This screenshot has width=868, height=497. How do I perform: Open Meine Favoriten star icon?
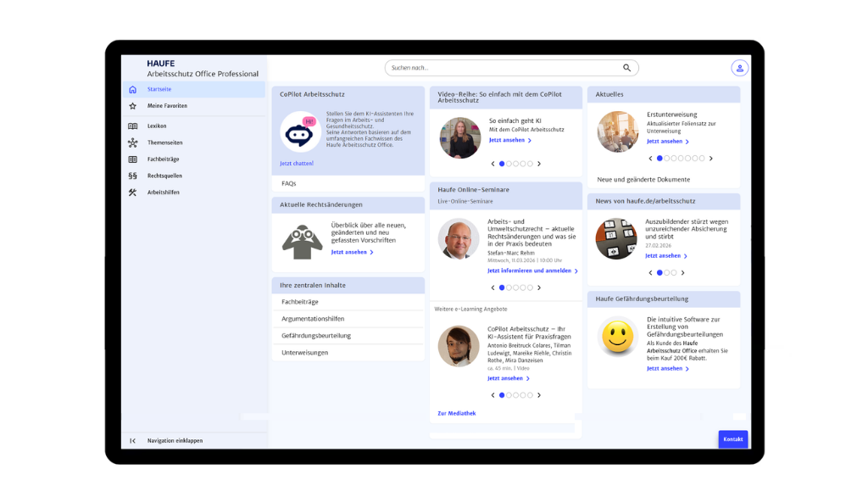[x=132, y=106]
